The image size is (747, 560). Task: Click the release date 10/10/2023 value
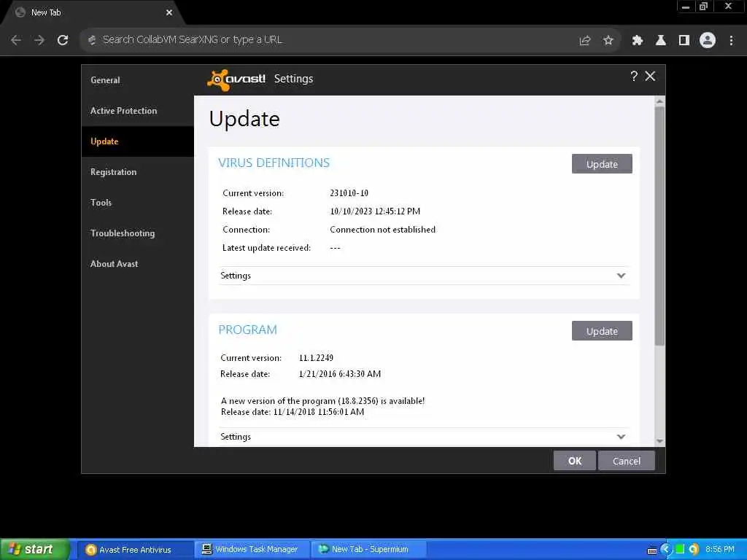376,211
